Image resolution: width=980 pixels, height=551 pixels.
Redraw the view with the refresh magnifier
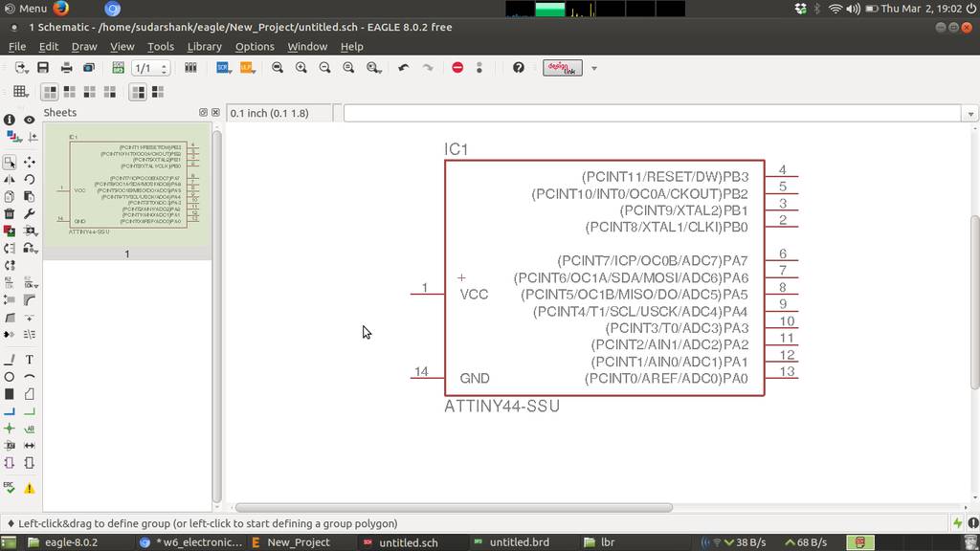click(348, 68)
